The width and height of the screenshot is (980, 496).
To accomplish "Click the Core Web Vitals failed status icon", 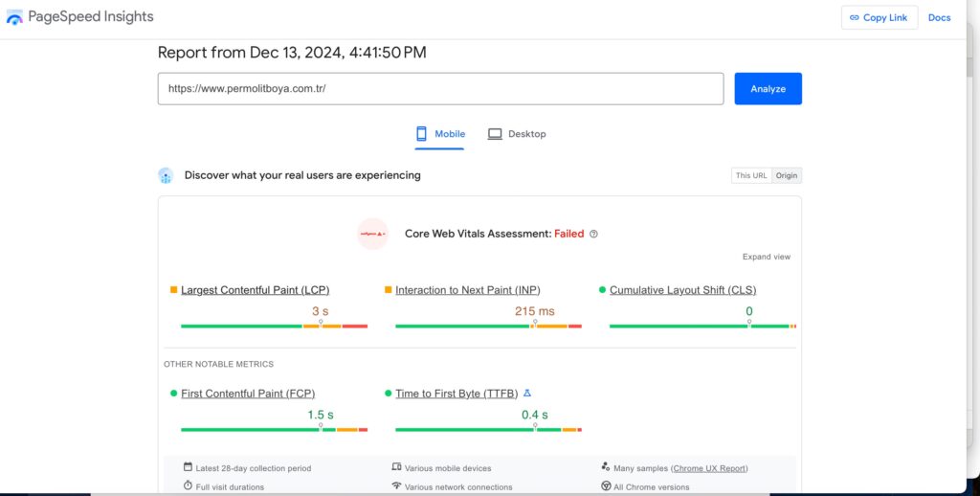I will point(372,234).
